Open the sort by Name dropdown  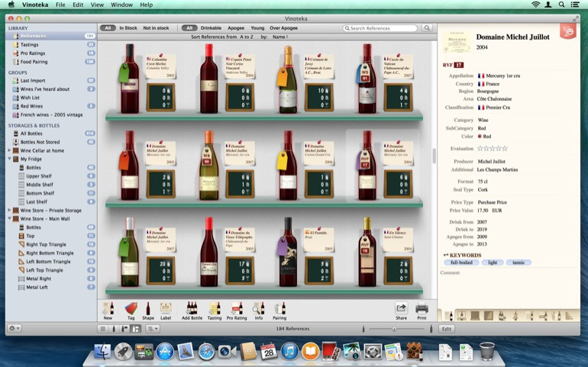point(280,37)
